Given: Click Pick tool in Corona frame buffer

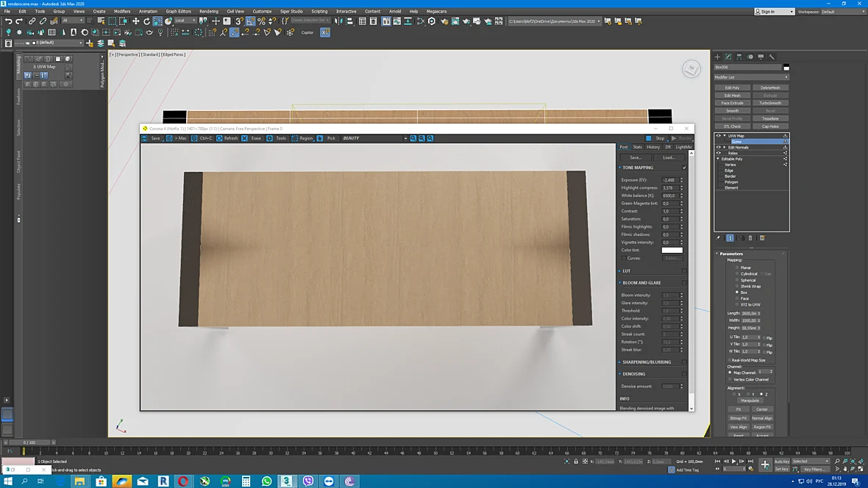Looking at the screenshot, I should [x=327, y=138].
